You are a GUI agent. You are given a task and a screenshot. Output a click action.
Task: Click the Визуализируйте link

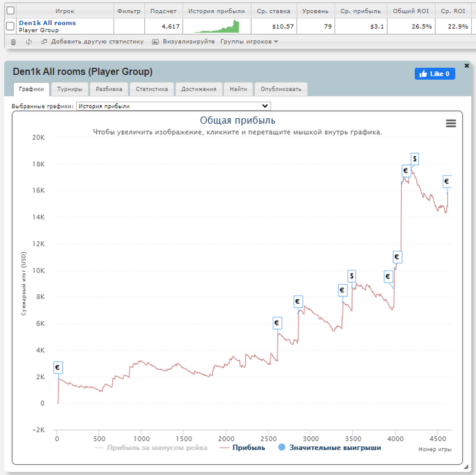click(x=188, y=41)
